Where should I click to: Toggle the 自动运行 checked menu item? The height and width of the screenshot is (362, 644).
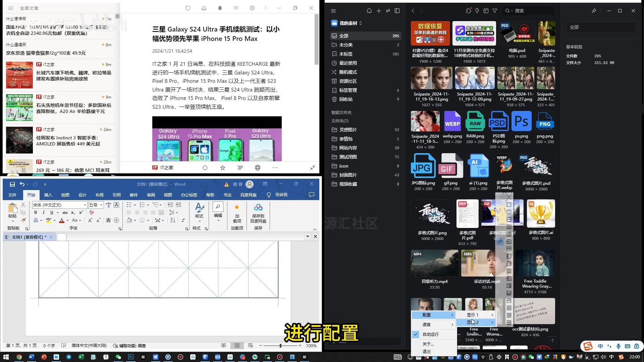click(x=430, y=334)
